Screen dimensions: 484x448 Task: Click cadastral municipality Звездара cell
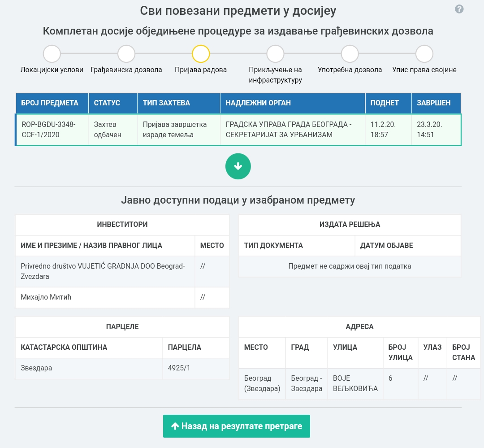point(89,368)
